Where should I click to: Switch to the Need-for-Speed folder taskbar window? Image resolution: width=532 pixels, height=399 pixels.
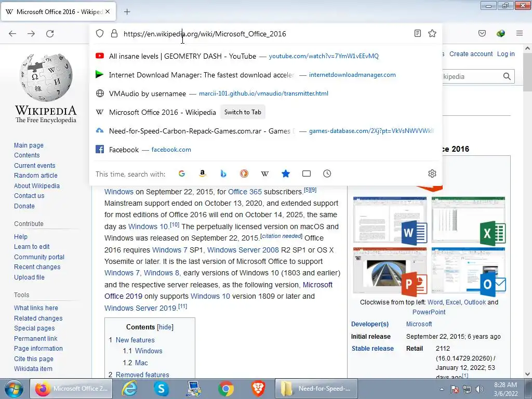coord(316,389)
